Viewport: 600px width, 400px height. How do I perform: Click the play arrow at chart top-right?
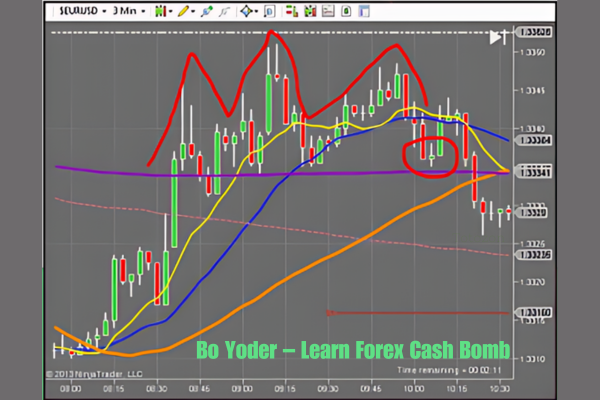click(x=499, y=37)
